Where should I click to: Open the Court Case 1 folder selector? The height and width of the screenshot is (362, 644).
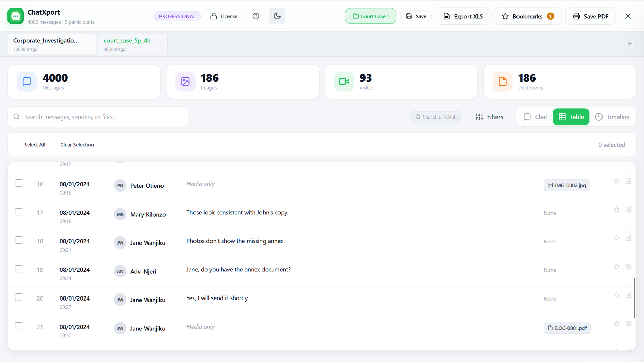370,16
